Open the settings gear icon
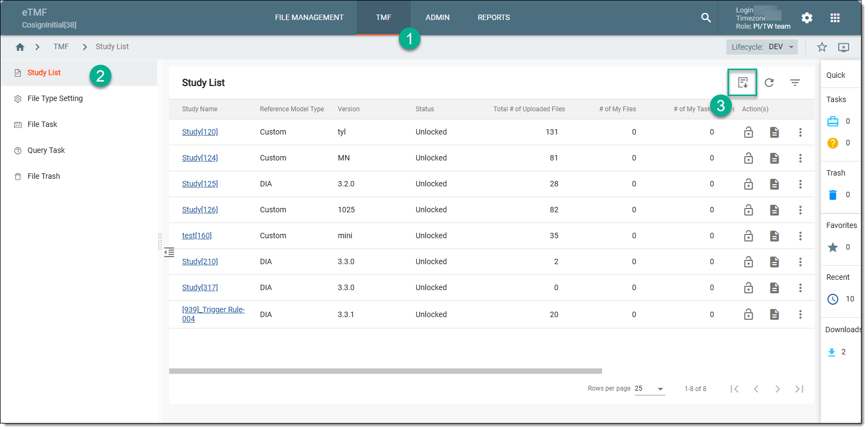This screenshot has width=868, height=430. tap(807, 18)
